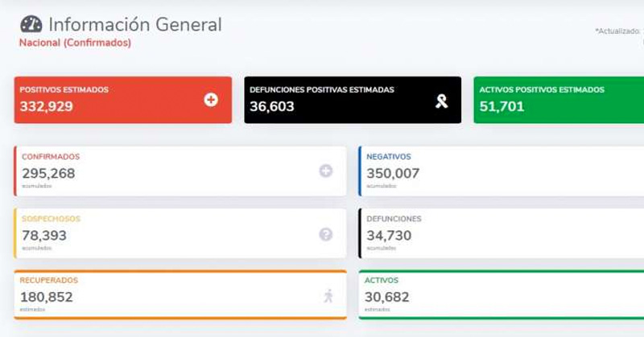Click the question mark icon in Sospechosos card

coord(326,234)
